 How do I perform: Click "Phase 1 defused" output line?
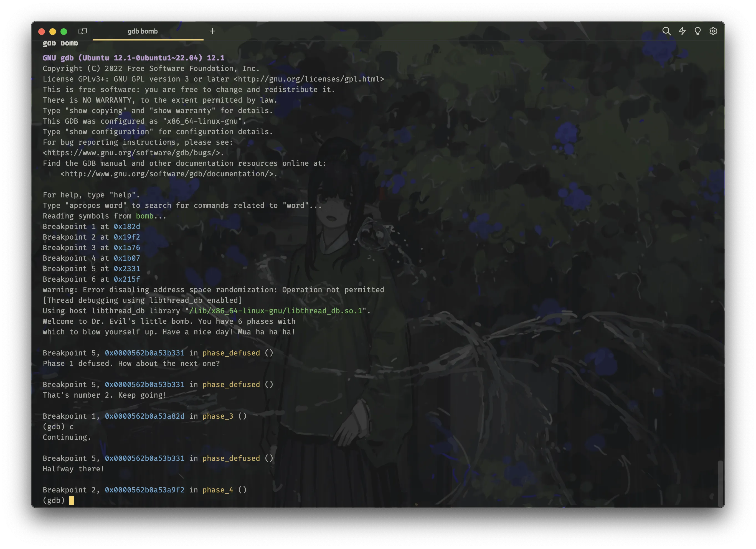(131, 363)
